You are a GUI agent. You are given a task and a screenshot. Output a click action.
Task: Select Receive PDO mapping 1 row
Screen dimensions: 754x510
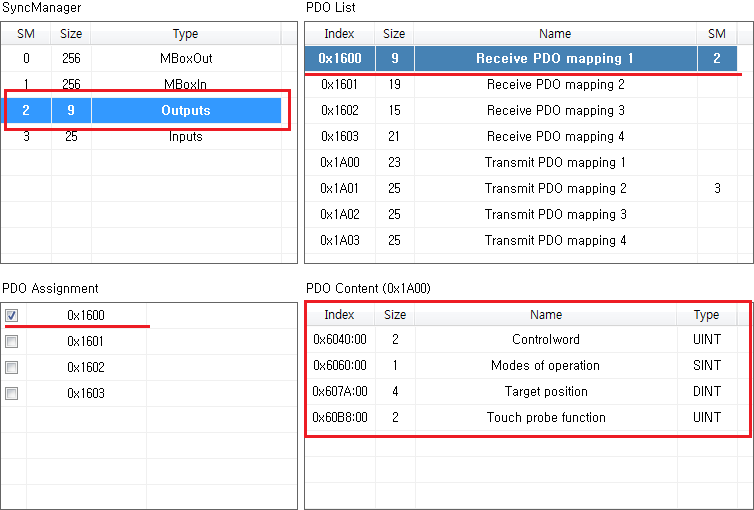(x=555, y=58)
